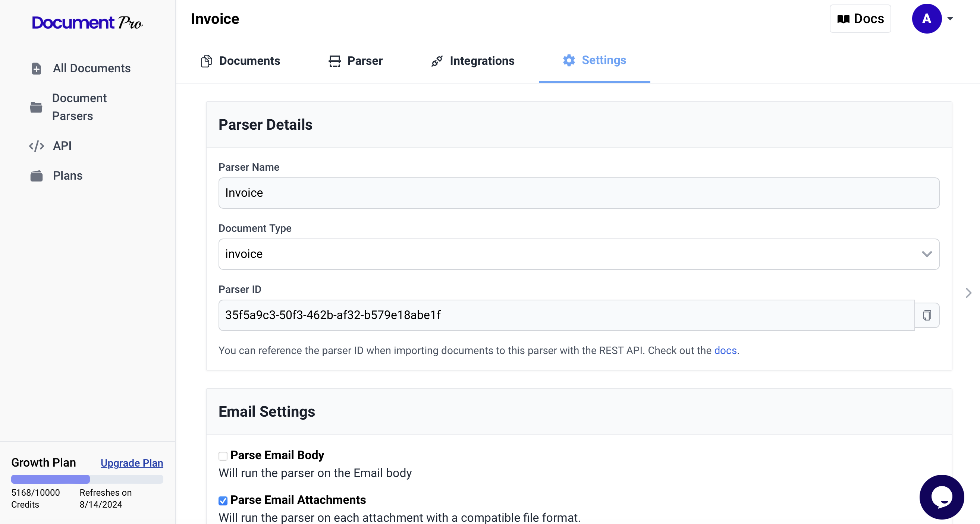Go to Plans in sidebar
Screen dimensions: 980x524
tap(56, 176)
